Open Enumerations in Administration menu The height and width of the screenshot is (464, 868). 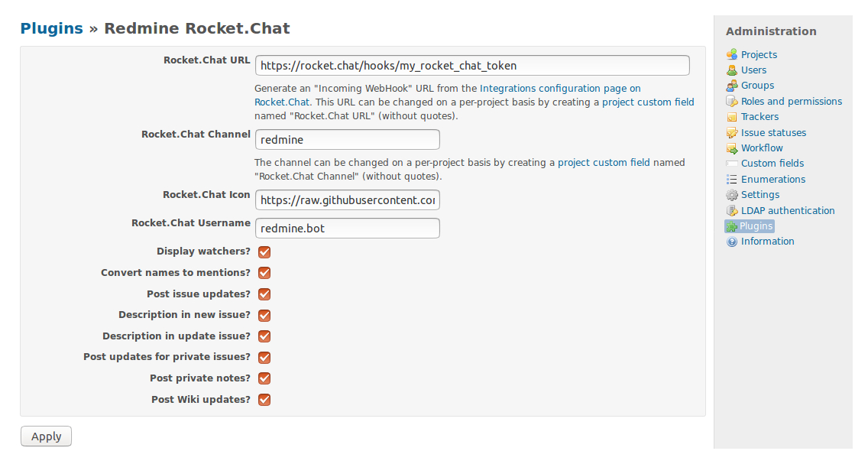point(772,180)
